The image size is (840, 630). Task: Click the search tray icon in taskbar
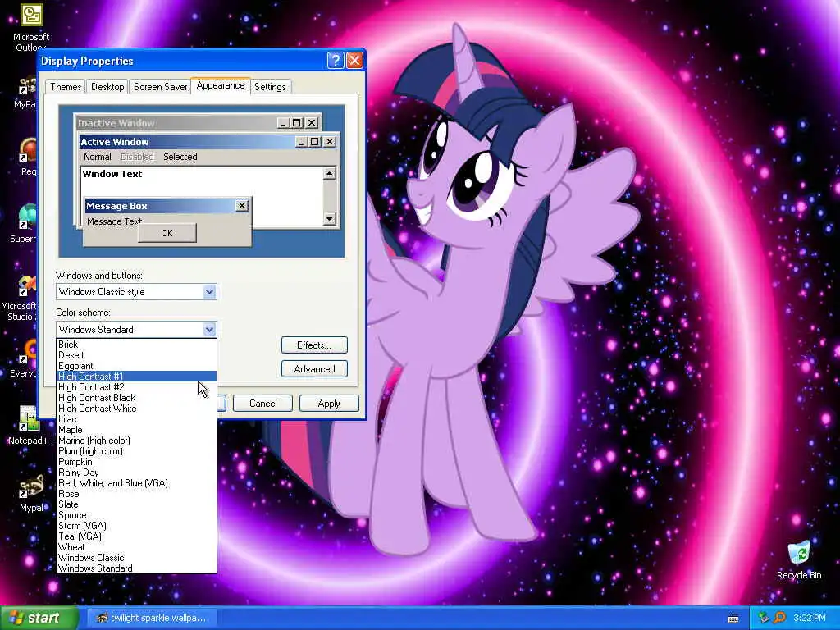point(780,618)
